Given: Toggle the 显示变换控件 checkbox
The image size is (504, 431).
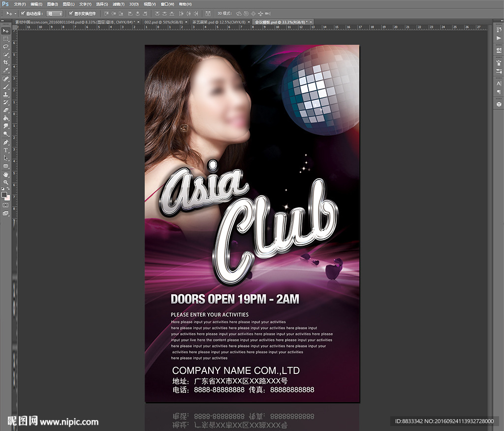Looking at the screenshot, I should point(71,13).
